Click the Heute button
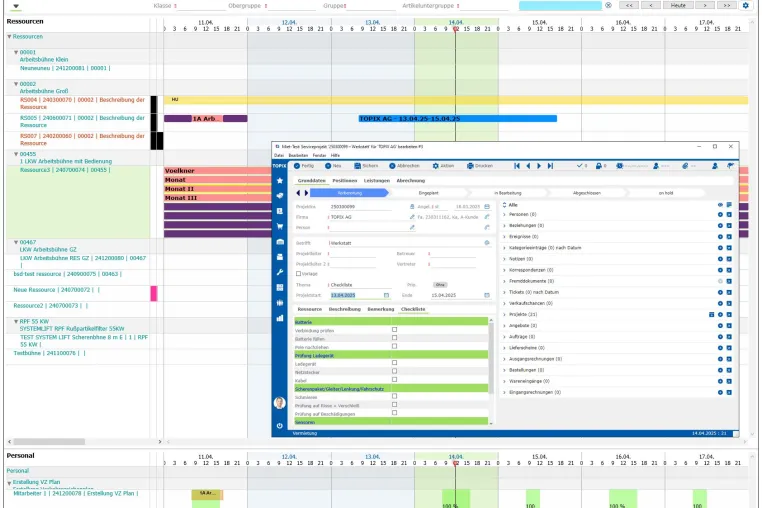762x508 pixels. 678,5
